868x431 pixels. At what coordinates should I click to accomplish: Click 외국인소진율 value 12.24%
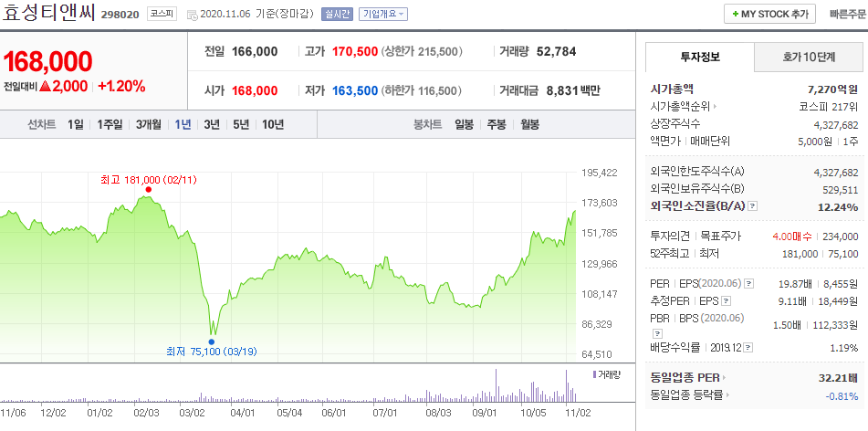click(x=838, y=207)
